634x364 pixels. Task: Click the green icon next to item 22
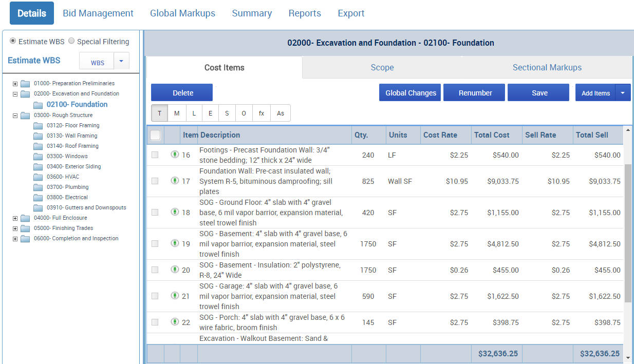pyautogui.click(x=175, y=322)
